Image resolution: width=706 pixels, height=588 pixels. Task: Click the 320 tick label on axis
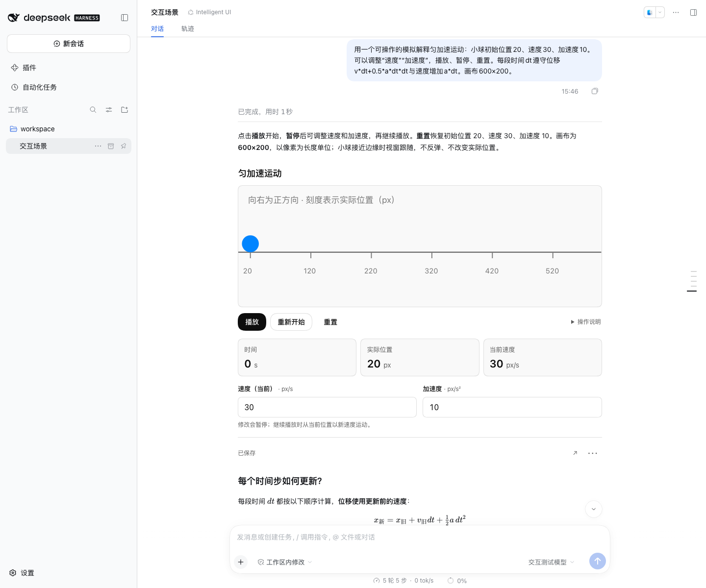click(431, 271)
